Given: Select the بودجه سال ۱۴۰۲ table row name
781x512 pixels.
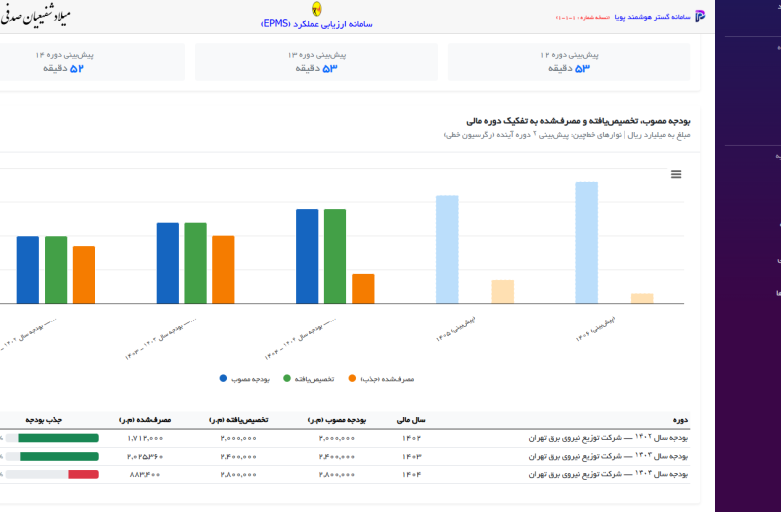Looking at the screenshot, I should [x=608, y=438].
